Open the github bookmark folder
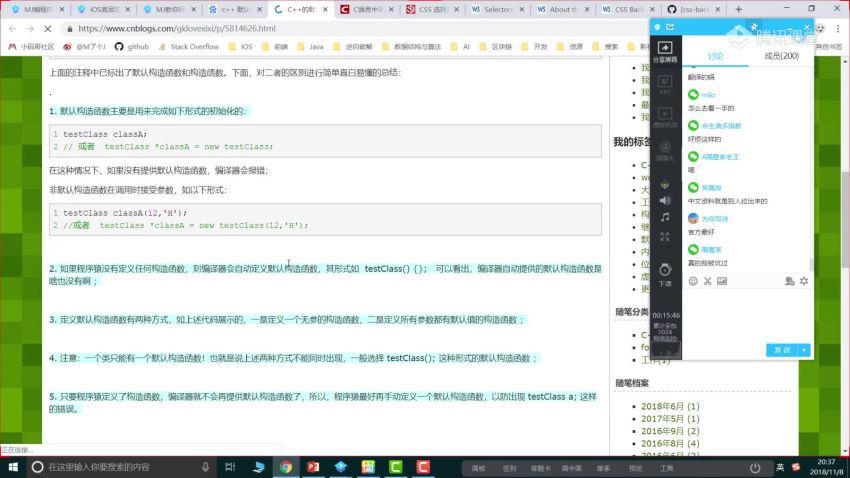This screenshot has width=850, height=478. coord(133,46)
